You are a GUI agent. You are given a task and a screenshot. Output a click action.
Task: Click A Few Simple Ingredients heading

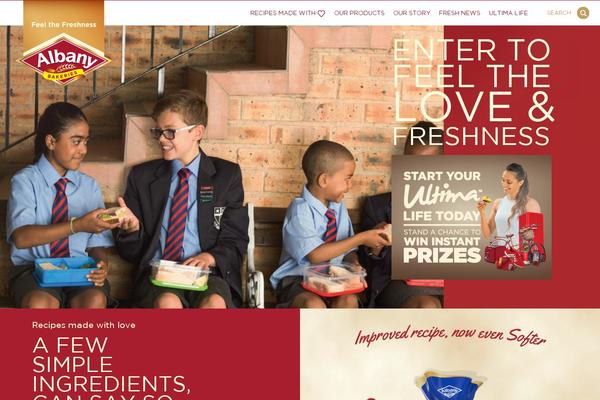(x=111, y=368)
